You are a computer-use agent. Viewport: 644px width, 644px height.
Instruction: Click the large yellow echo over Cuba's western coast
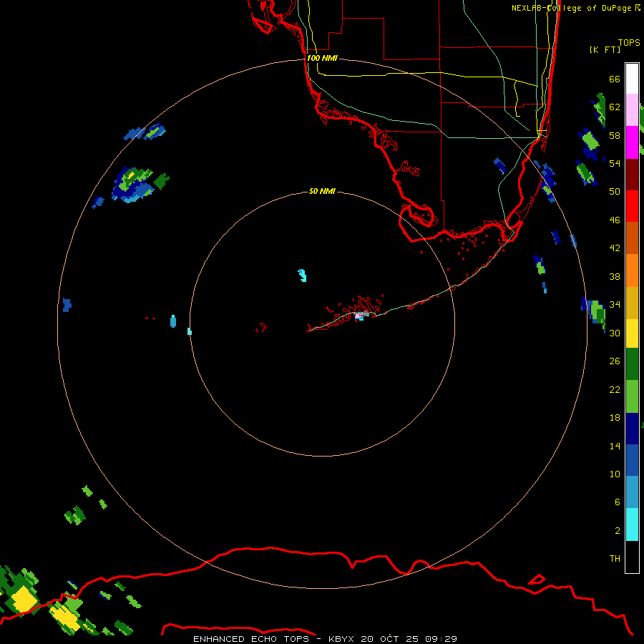pyautogui.click(x=24, y=600)
